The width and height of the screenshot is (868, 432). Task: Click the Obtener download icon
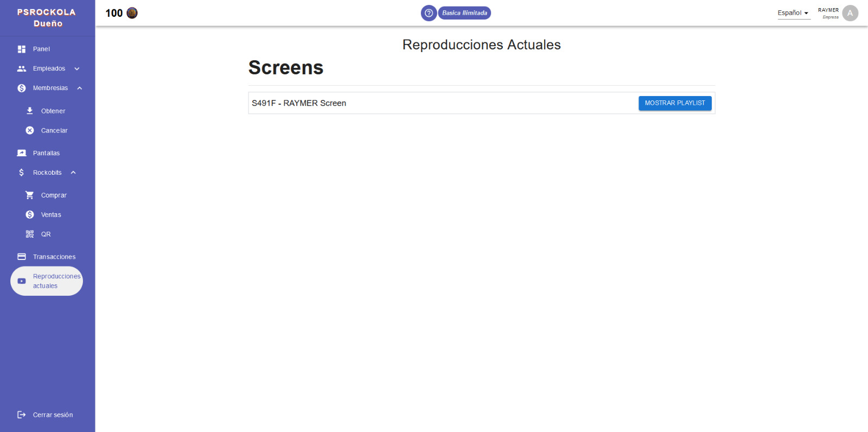coord(30,111)
